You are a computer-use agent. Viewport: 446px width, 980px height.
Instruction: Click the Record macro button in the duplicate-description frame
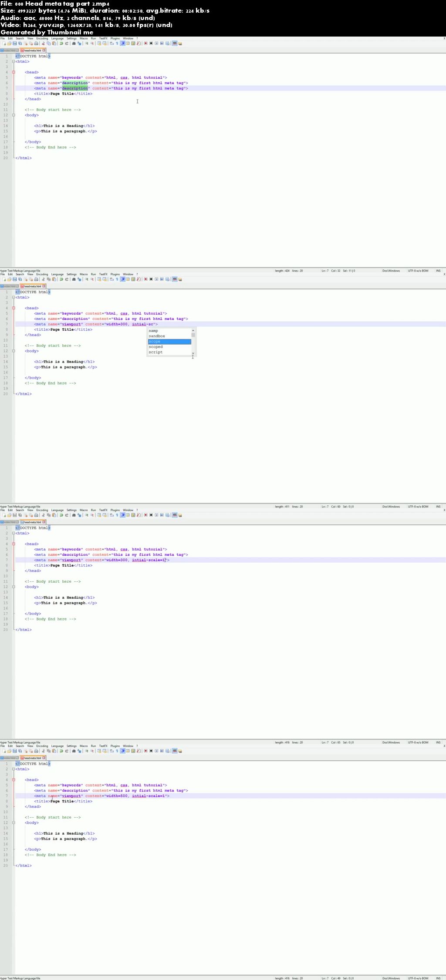point(146,43)
